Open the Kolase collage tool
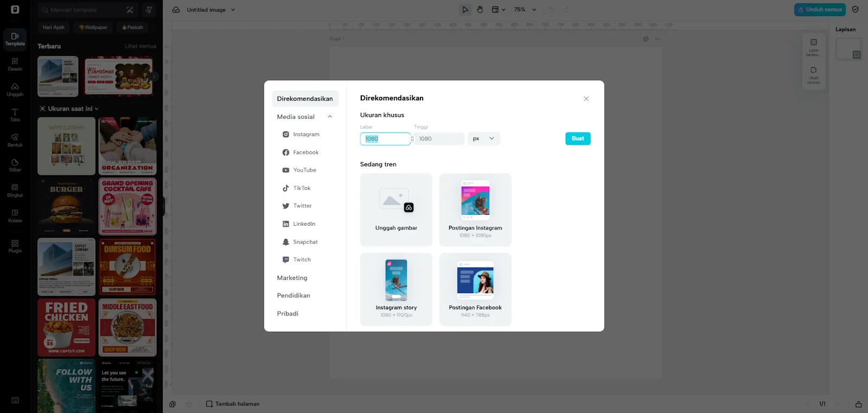 15,215
